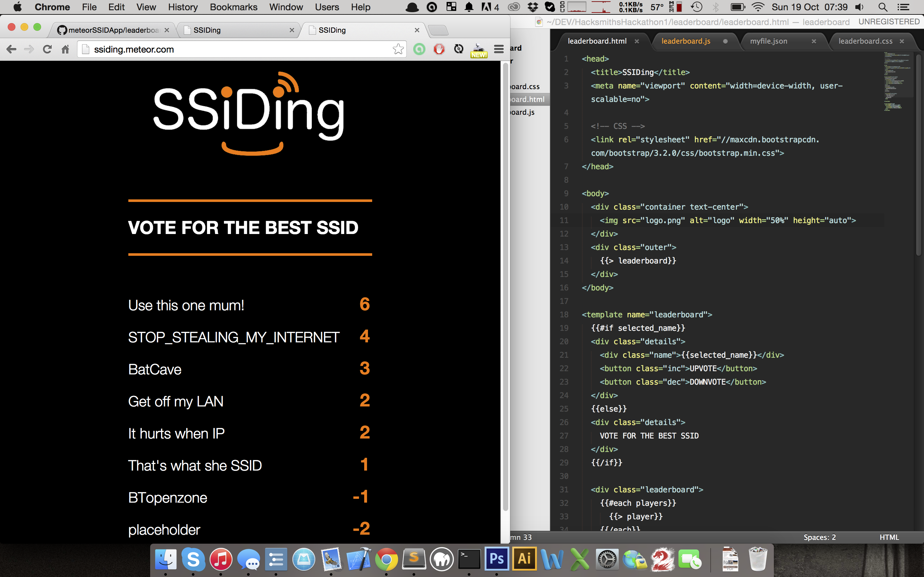The width and height of the screenshot is (924, 577).
Task: Open Photoshop from the dock
Action: (496, 559)
